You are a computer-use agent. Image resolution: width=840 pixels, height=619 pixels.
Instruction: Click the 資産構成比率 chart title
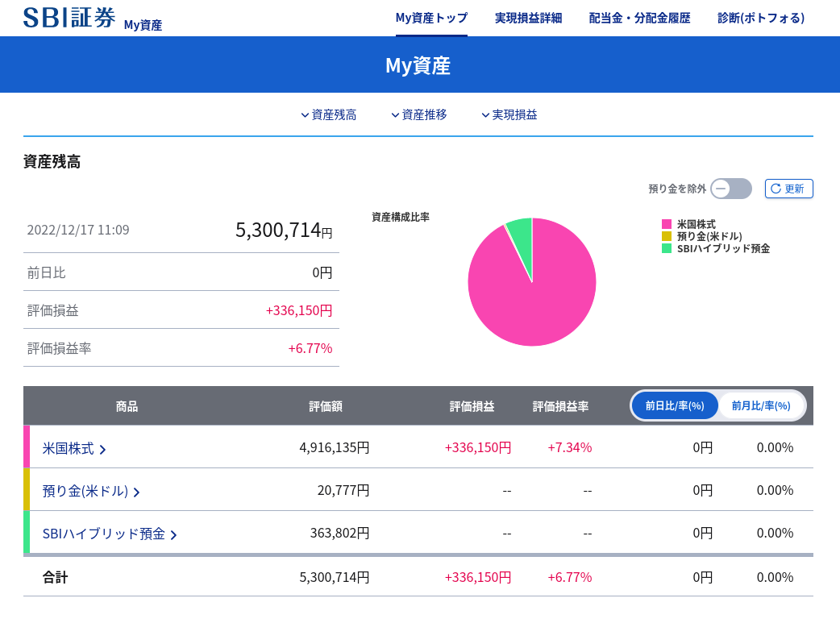coord(401,217)
